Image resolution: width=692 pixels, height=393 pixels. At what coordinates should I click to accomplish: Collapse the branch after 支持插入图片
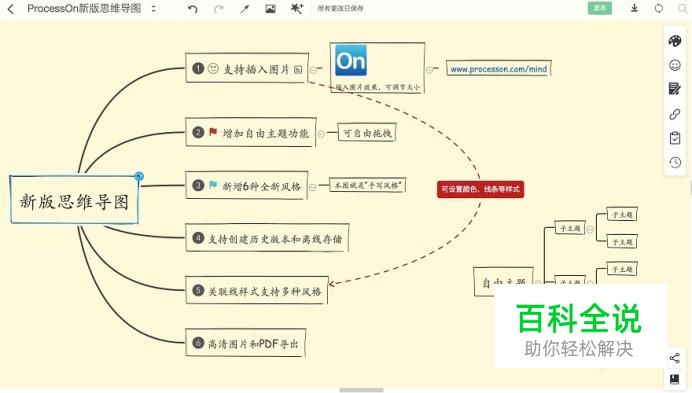313,70
